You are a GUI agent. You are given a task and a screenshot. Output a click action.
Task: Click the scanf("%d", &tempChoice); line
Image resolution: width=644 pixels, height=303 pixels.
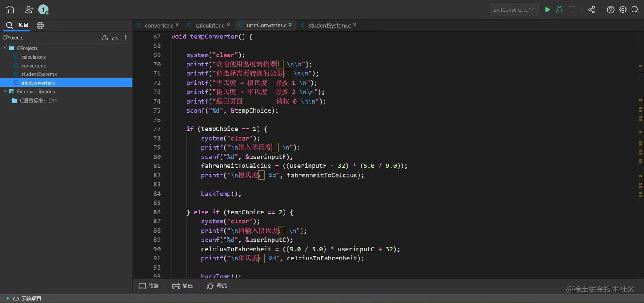click(232, 110)
